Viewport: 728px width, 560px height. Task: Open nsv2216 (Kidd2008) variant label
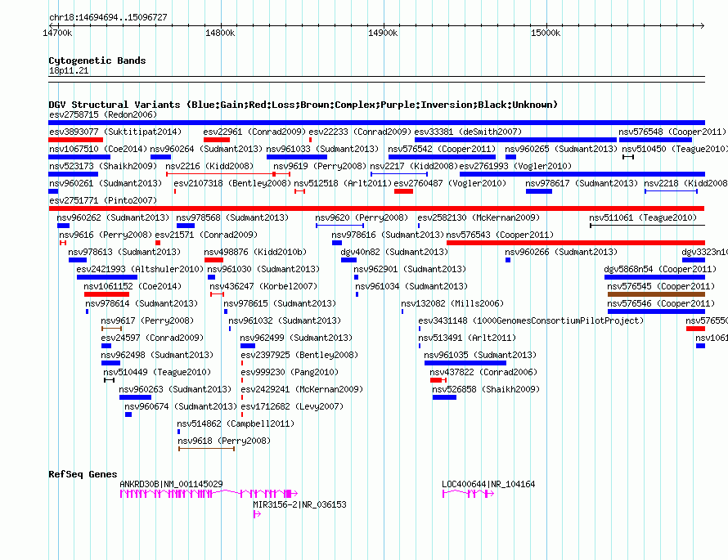[209, 166]
